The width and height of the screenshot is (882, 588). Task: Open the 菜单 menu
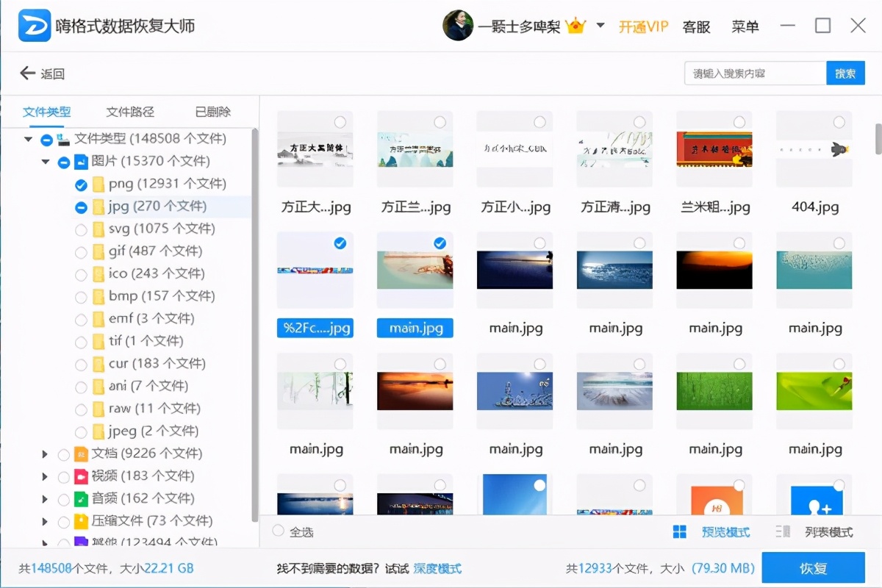[745, 26]
